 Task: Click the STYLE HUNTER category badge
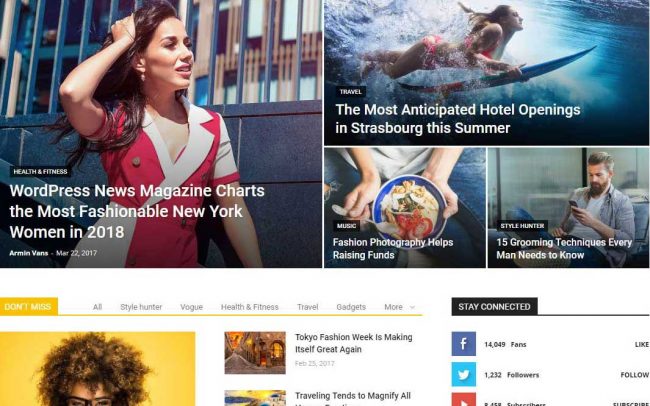(x=522, y=226)
